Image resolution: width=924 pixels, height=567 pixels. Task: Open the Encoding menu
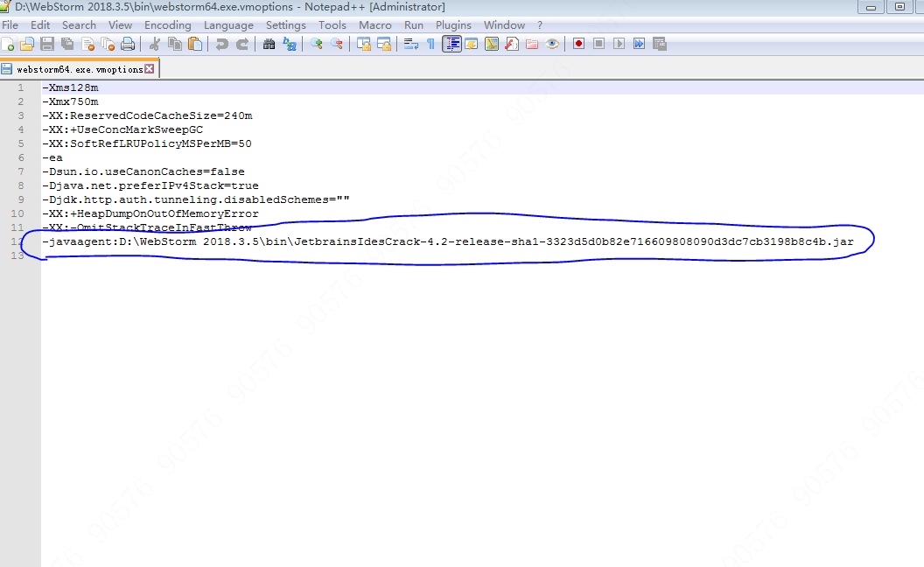click(x=168, y=25)
